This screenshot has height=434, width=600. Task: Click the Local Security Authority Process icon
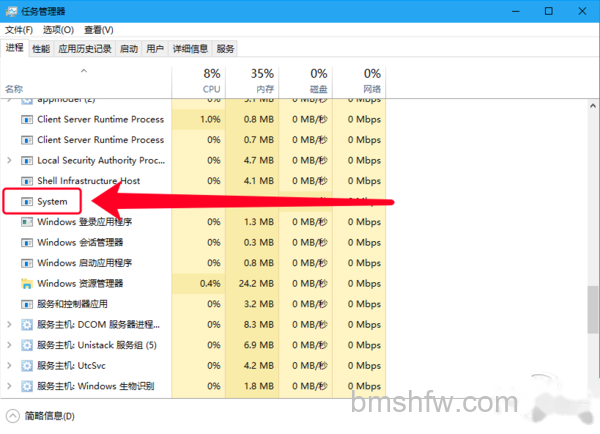pos(26,160)
